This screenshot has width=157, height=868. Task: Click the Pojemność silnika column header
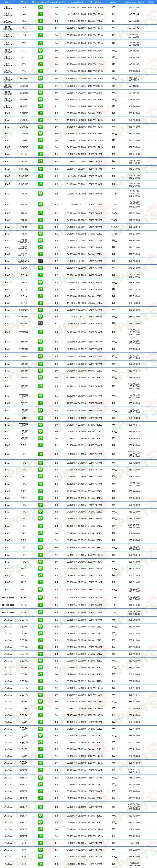56,2
